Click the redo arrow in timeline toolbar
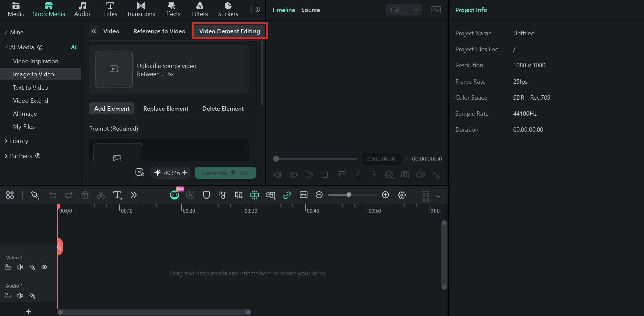 click(69, 195)
